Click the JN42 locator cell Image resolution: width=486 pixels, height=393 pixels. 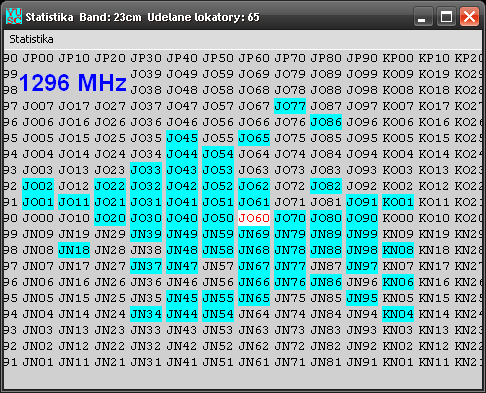pyautogui.click(x=182, y=346)
